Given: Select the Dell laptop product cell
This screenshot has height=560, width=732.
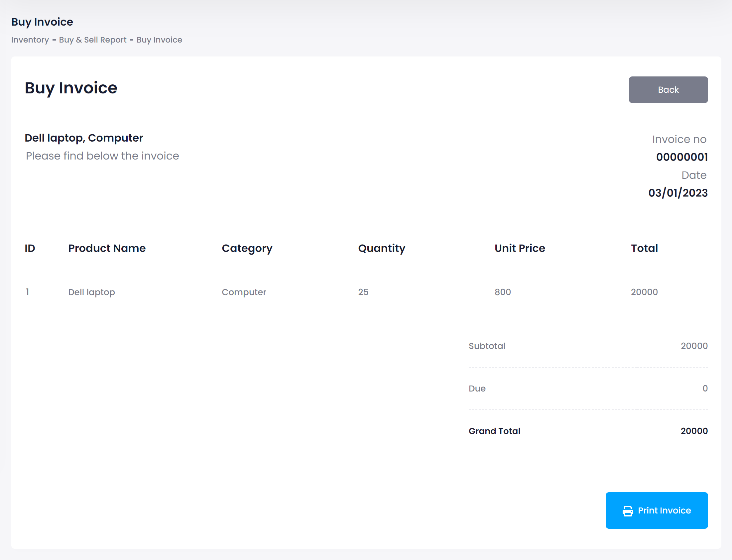Looking at the screenshot, I should 91,292.
